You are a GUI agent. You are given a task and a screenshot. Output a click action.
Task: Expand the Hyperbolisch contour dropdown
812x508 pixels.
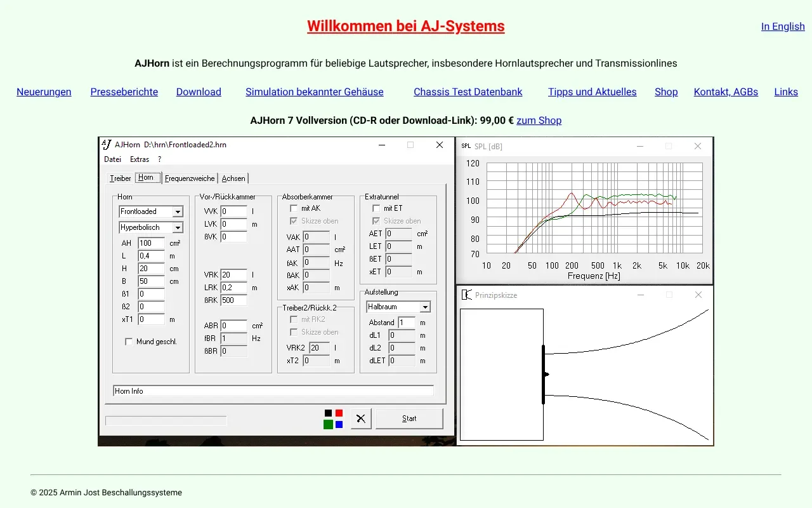[x=178, y=228]
